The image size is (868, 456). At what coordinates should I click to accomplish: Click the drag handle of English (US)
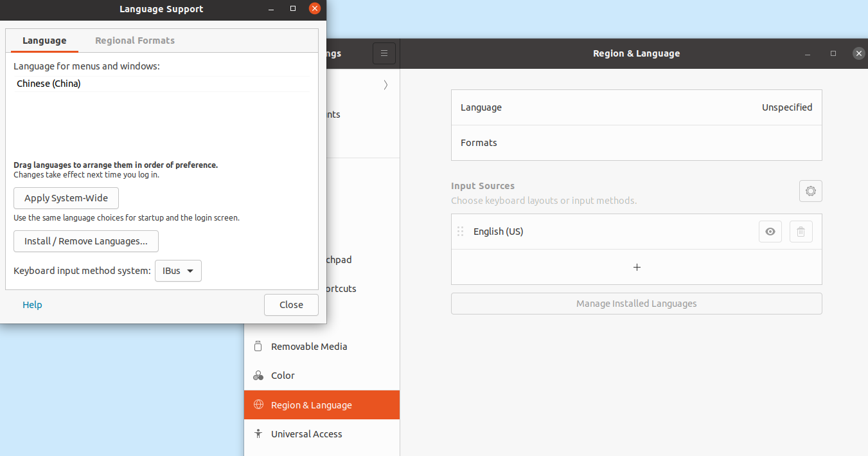[460, 232]
